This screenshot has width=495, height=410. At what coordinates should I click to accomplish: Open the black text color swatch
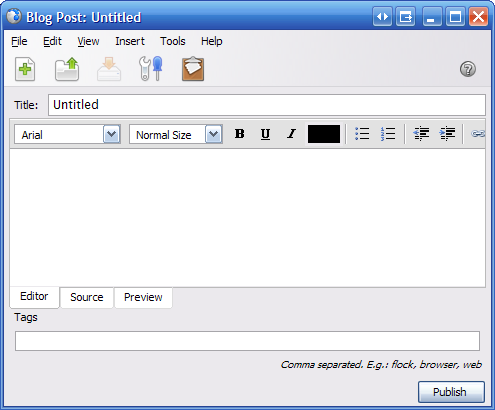pyautogui.click(x=324, y=134)
